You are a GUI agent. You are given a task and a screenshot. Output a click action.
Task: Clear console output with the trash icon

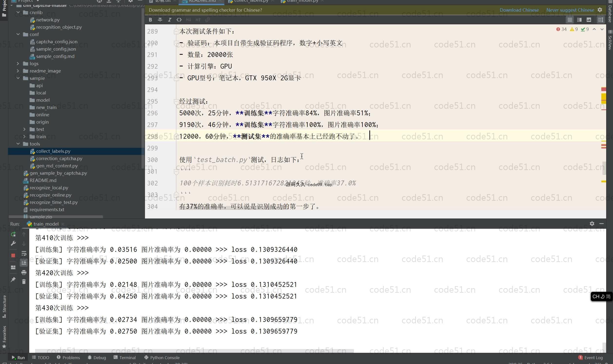(x=24, y=282)
